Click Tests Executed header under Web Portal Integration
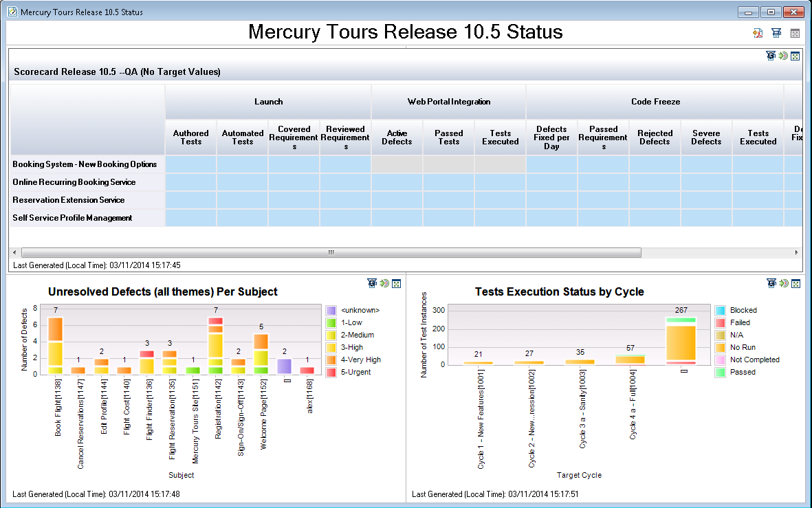 [501, 137]
